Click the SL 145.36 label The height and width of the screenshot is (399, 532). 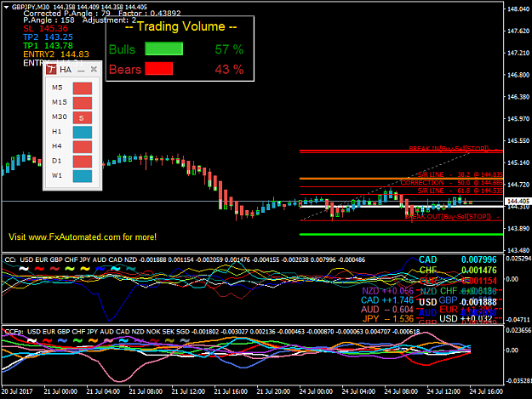click(45, 28)
